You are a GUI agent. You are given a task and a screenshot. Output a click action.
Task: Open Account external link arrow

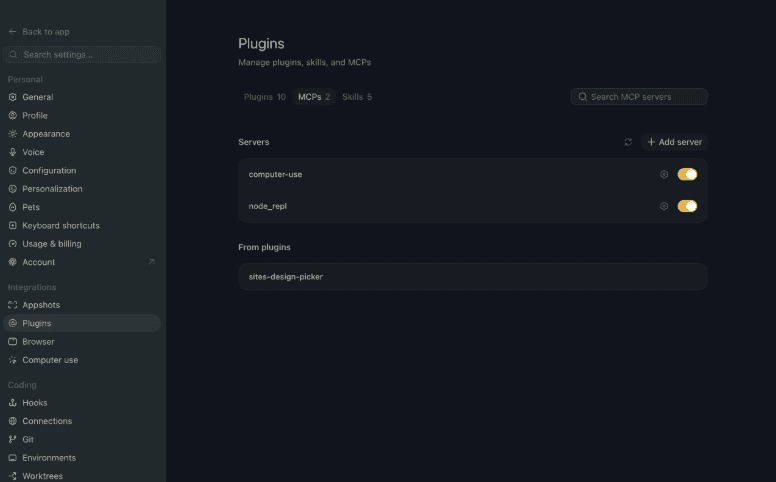151,262
